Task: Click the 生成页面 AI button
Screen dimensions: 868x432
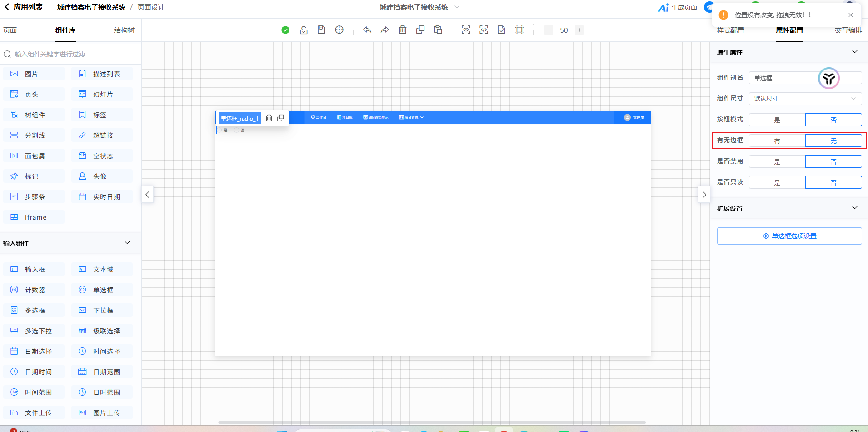Action: [x=678, y=7]
